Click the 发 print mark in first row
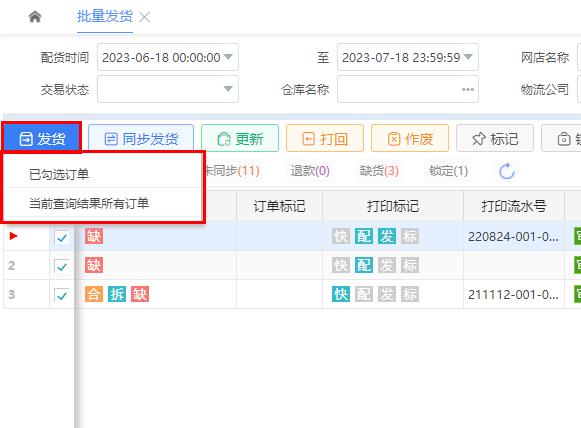This screenshot has height=428, width=581. pos(387,236)
